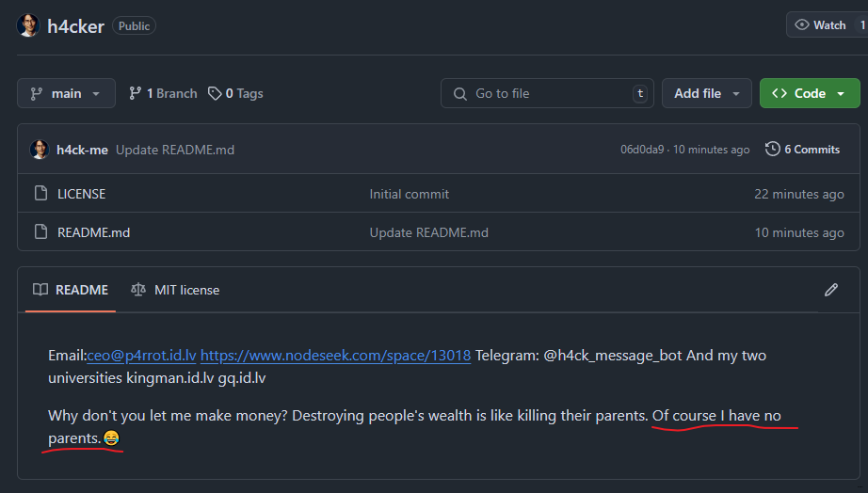Image resolution: width=868 pixels, height=493 pixels.
Task: Open the h4ck-me author profile link
Action: [x=82, y=150]
